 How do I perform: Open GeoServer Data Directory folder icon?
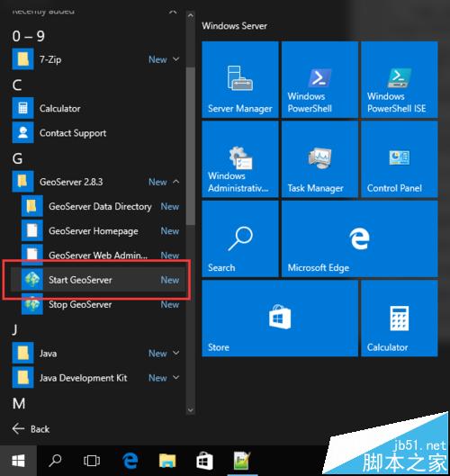31,206
